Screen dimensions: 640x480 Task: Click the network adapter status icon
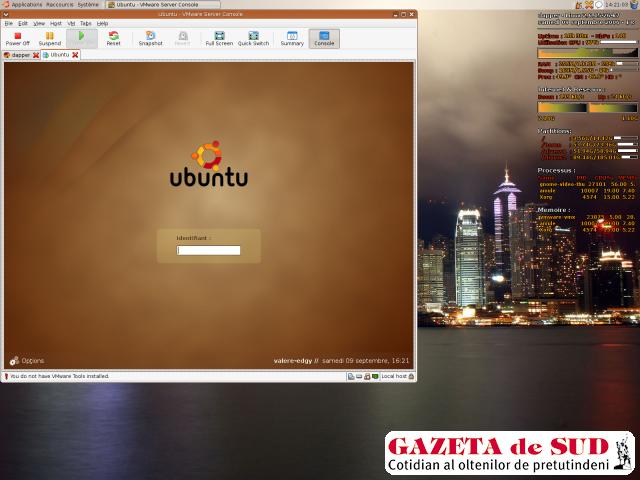pyautogui.click(x=375, y=376)
